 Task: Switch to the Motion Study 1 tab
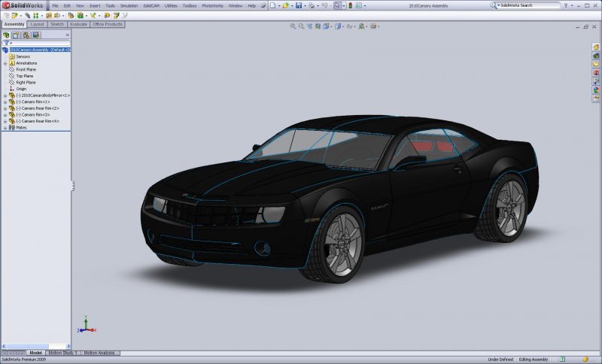pyautogui.click(x=62, y=353)
